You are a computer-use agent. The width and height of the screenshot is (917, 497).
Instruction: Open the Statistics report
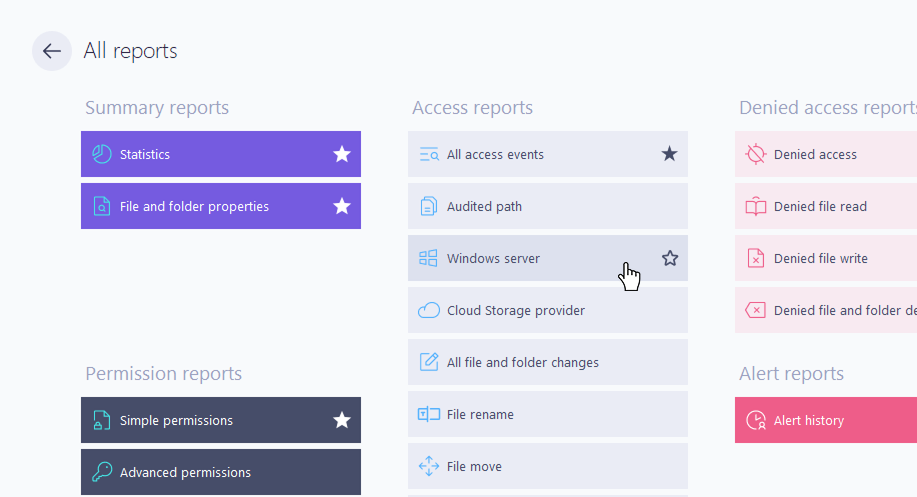click(221, 154)
